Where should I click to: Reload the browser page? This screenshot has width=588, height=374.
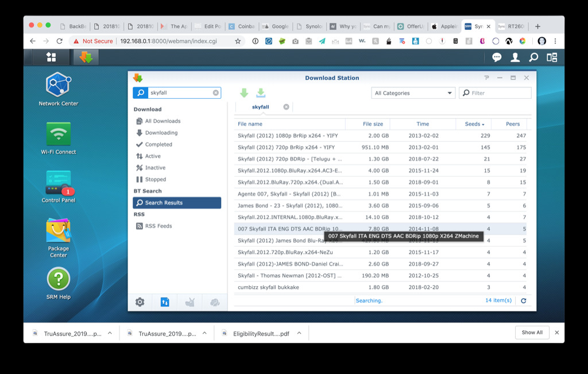[x=59, y=41]
